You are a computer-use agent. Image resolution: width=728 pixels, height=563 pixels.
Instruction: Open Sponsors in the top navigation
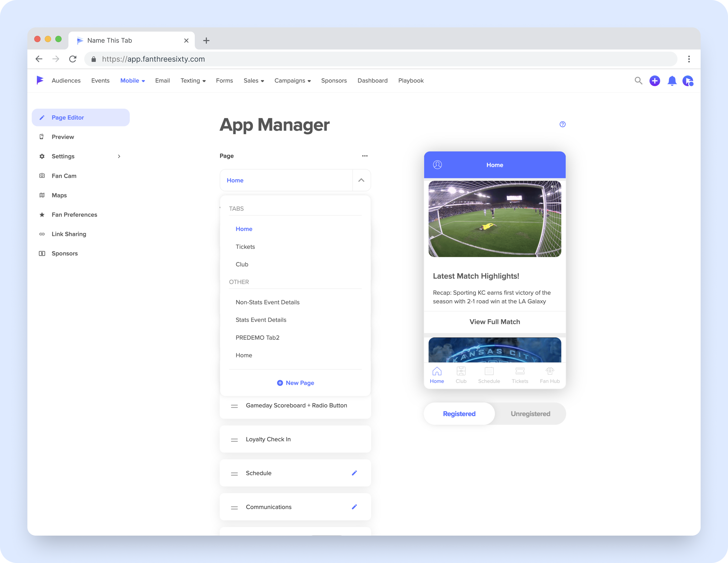tap(334, 81)
